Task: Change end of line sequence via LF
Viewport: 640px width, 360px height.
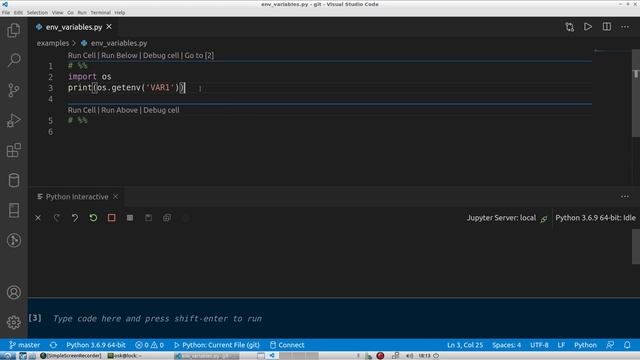Action: coord(561,345)
